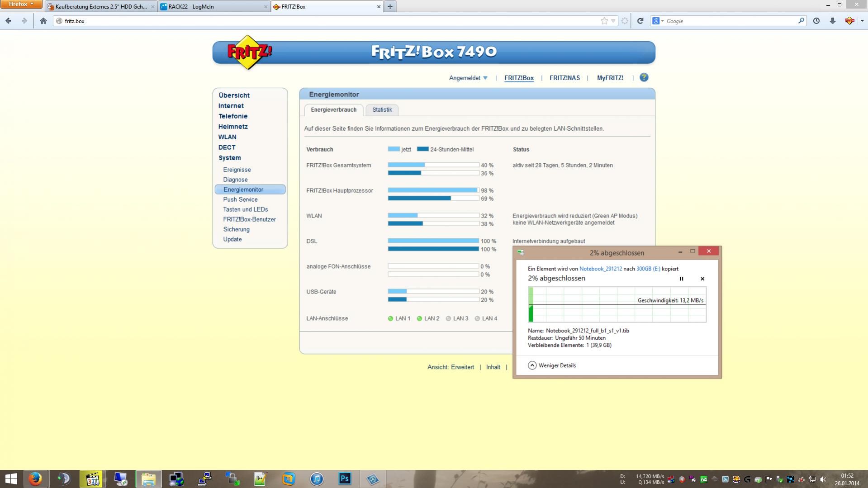Cancel the copy with the X button
Viewport: 868px width, 488px height.
[x=702, y=279]
